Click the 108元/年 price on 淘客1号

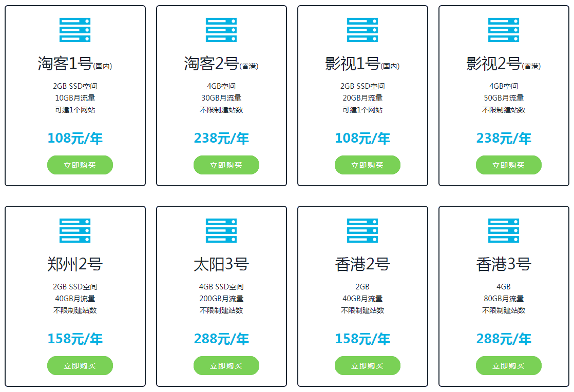pyautogui.click(x=75, y=138)
